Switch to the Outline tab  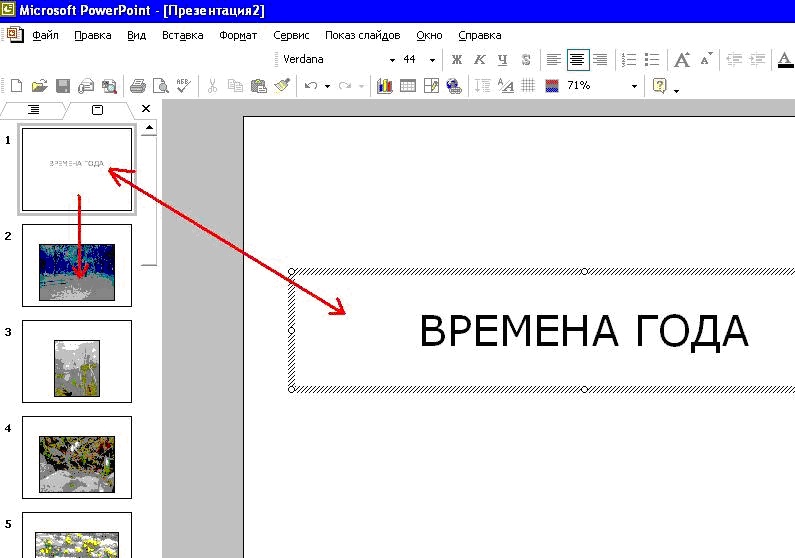[x=33, y=109]
